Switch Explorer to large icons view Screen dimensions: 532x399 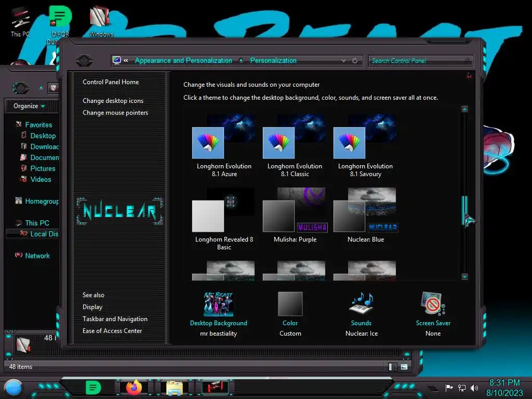[404, 367]
